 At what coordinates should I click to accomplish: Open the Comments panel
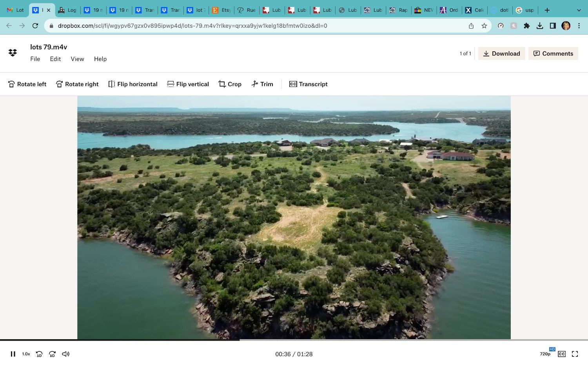(553, 54)
